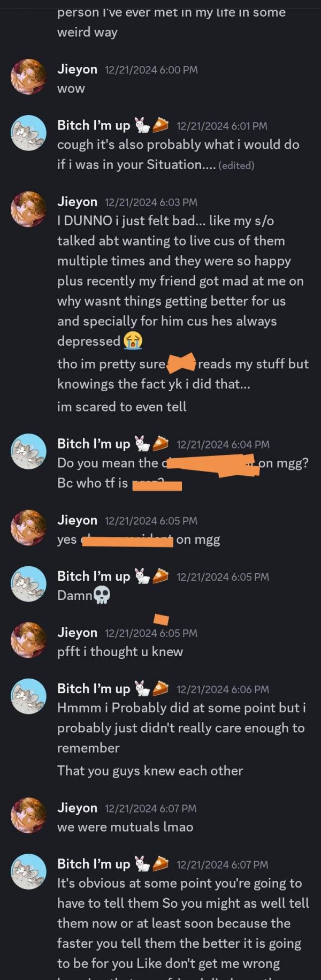
Task: Select the crying face emoji after 'depressed'
Action: (x=133, y=340)
